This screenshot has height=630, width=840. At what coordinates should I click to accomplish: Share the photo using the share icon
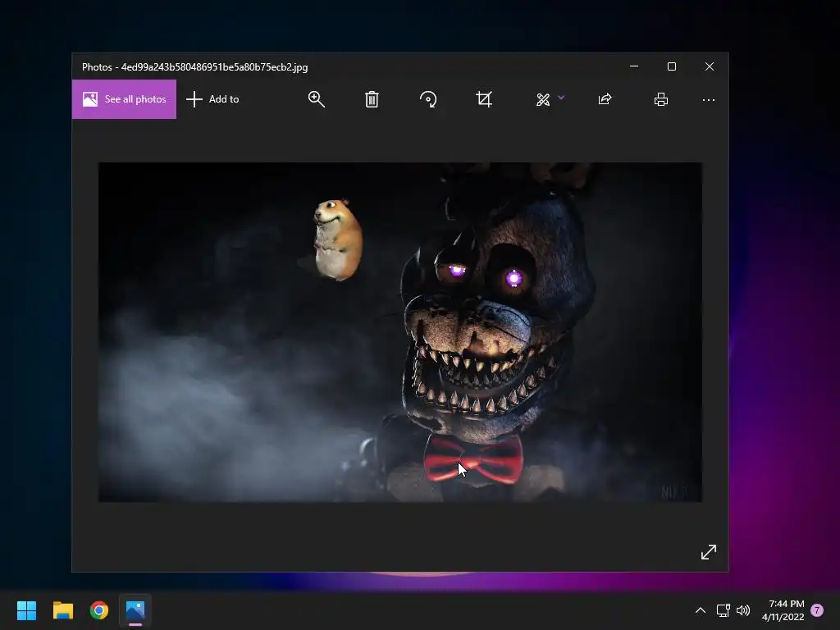click(x=605, y=99)
